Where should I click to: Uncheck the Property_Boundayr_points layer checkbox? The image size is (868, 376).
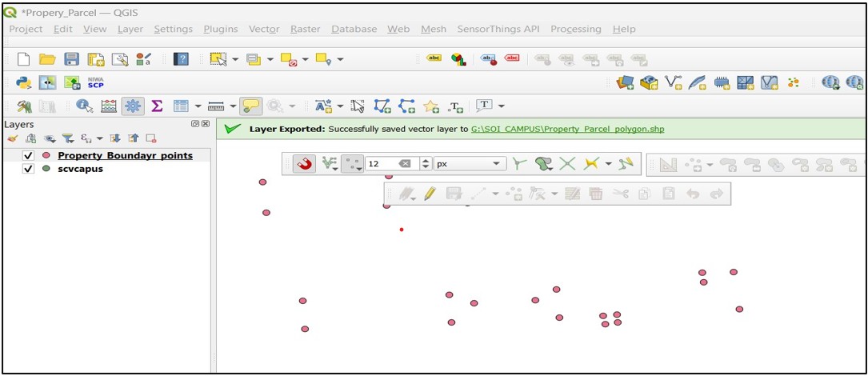click(29, 155)
